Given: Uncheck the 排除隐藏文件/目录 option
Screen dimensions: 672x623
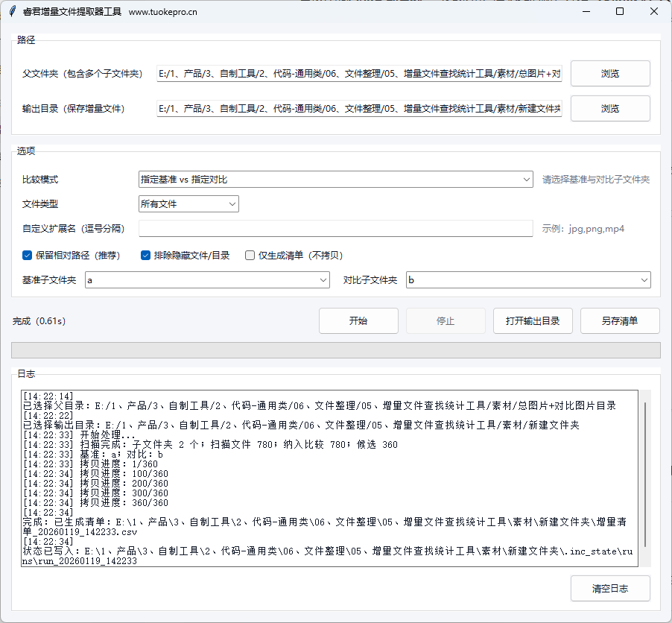Looking at the screenshot, I should (x=146, y=255).
